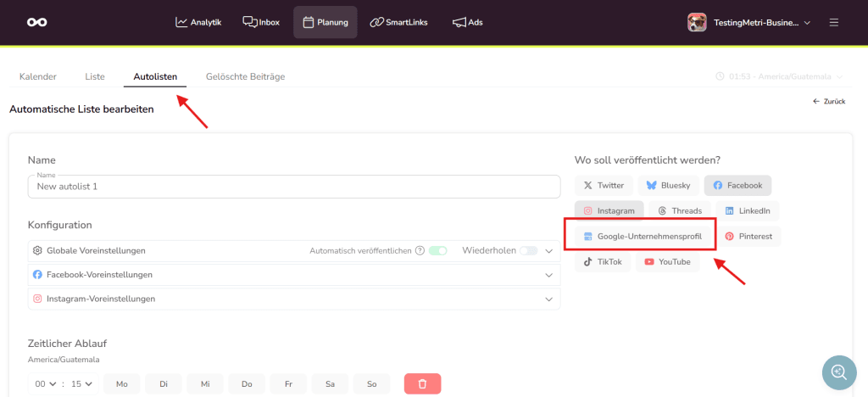Open the floating search chat icon
Image resolution: width=868 pixels, height=397 pixels.
pos(839,372)
